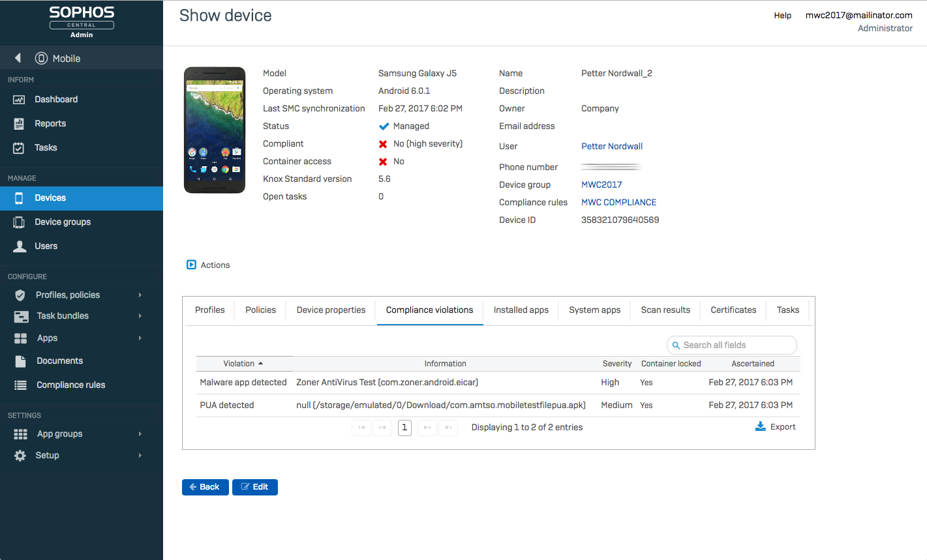This screenshot has height=560, width=927.
Task: Click the search magnifier icon
Action: pos(676,346)
